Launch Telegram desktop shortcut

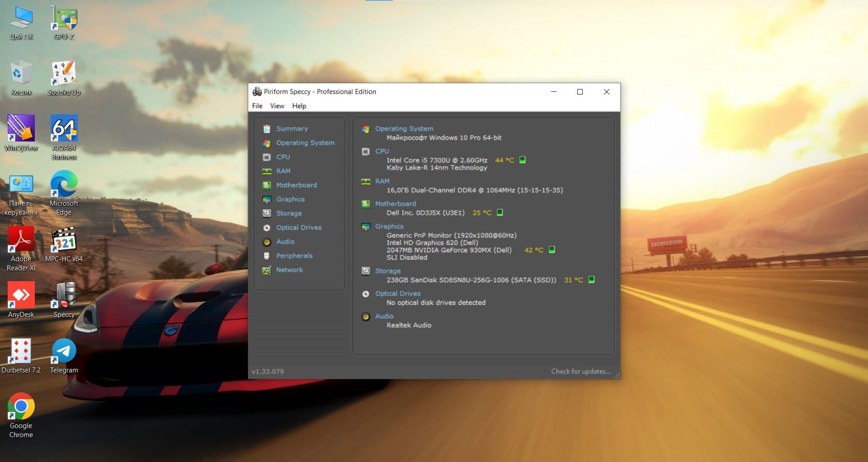pyautogui.click(x=64, y=356)
